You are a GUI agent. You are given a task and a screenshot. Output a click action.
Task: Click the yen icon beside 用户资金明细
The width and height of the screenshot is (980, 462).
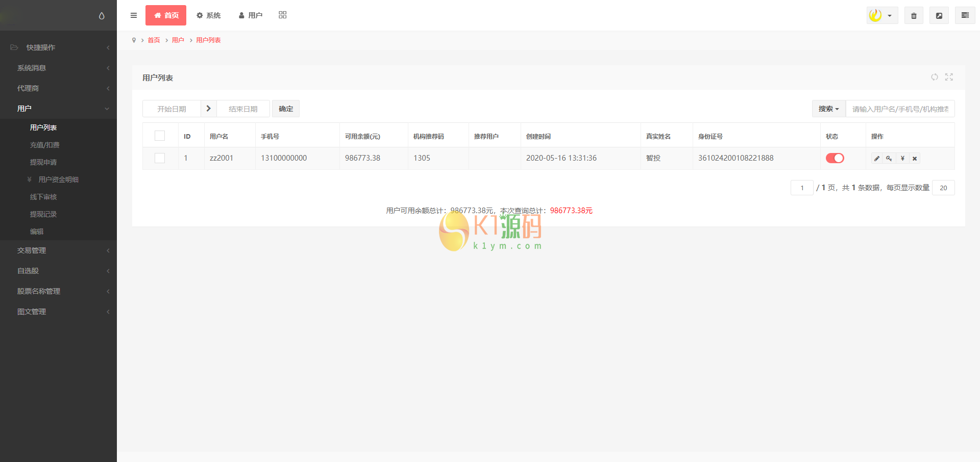(x=30, y=179)
